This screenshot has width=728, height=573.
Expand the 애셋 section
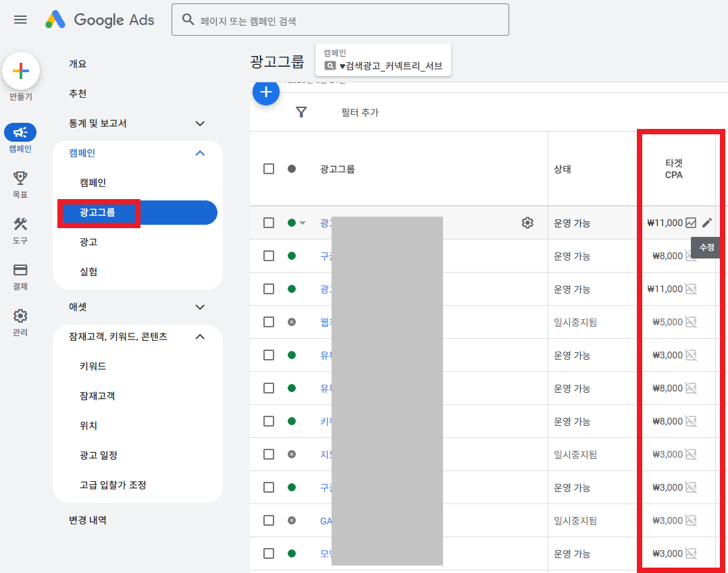pyautogui.click(x=199, y=307)
